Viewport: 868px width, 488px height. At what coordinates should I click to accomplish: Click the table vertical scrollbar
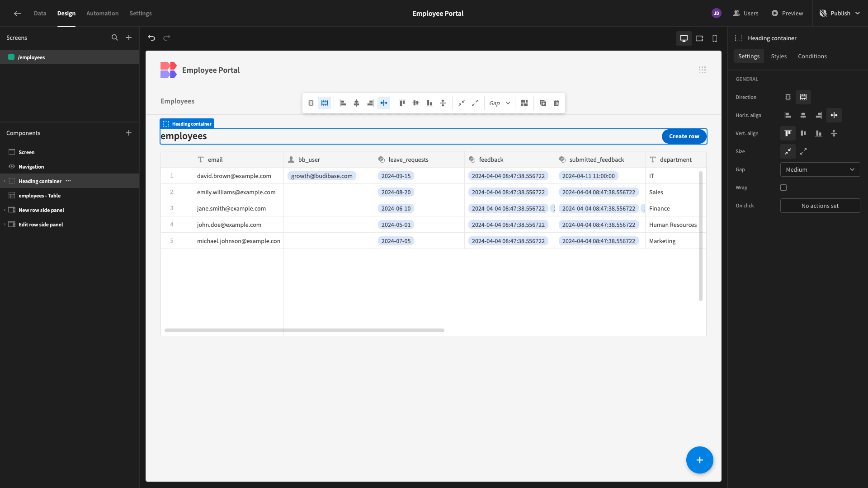(x=701, y=236)
